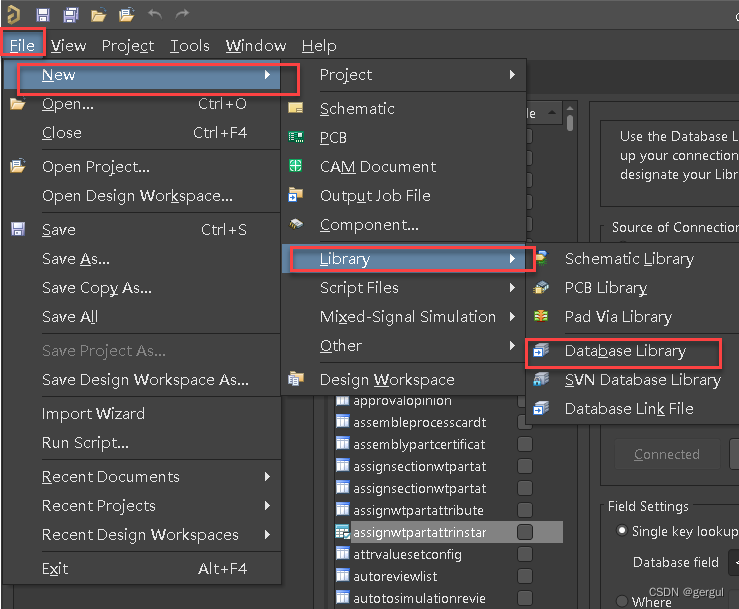Click the SVN Database Library icon

pos(541,379)
